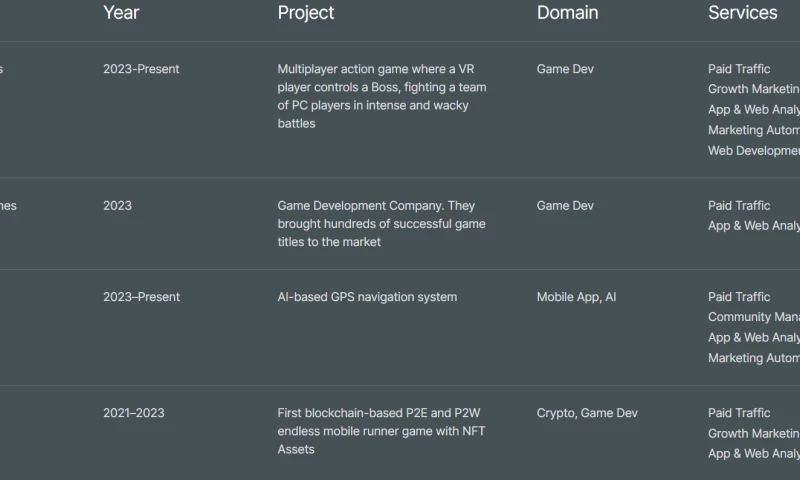Select the AI-based GPS navigation system project
Image resolution: width=800 pixels, height=480 pixels.
coord(367,297)
